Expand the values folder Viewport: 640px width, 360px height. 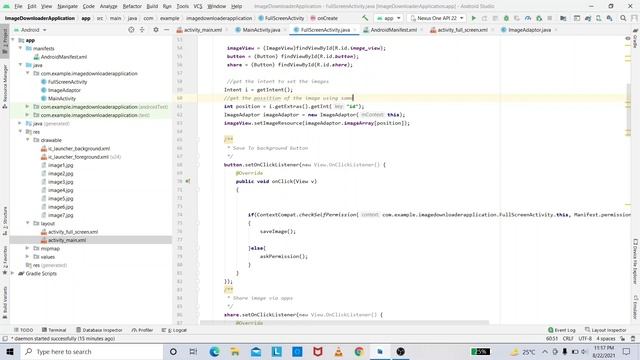point(28,257)
